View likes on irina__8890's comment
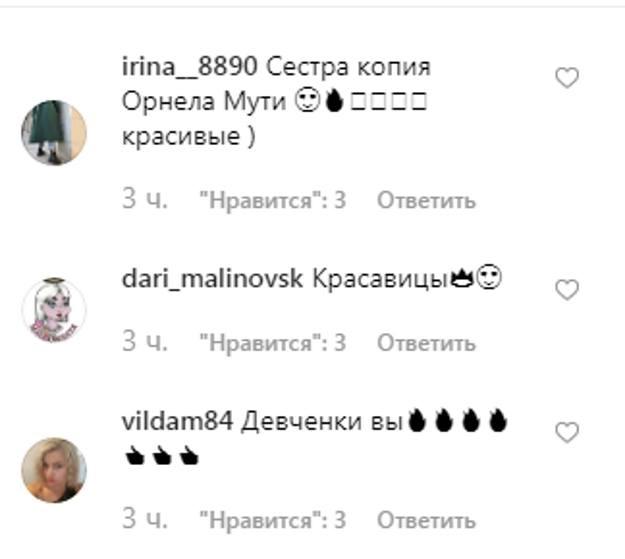This screenshot has width=625, height=559. click(273, 200)
